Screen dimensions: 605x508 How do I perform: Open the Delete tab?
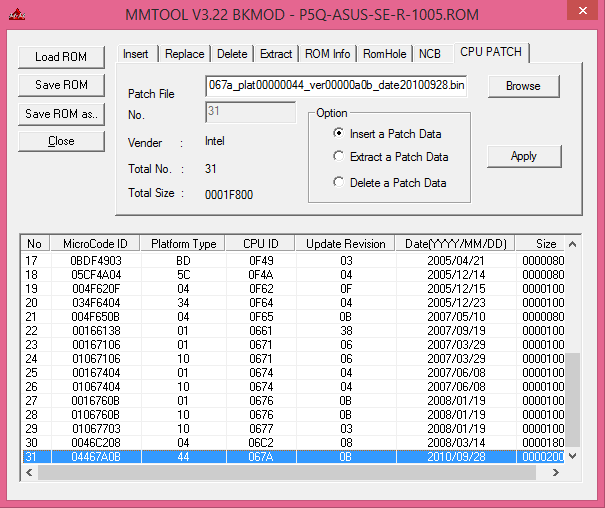[232, 54]
